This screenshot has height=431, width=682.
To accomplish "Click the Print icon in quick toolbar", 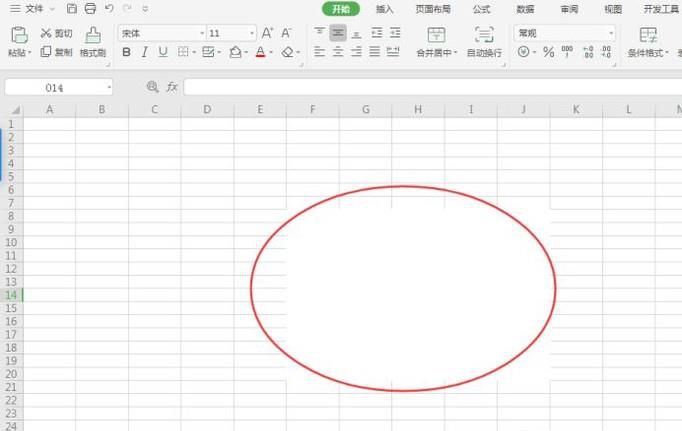I will [90, 9].
